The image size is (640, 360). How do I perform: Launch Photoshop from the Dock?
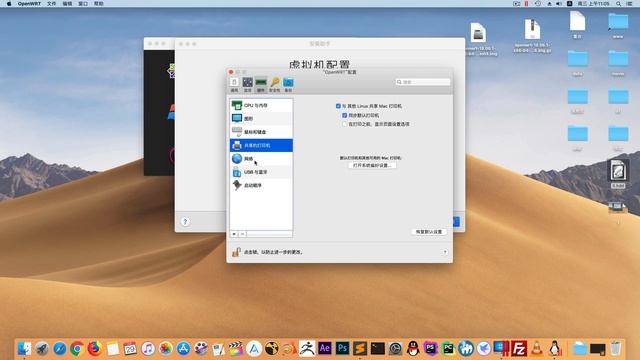point(342,349)
